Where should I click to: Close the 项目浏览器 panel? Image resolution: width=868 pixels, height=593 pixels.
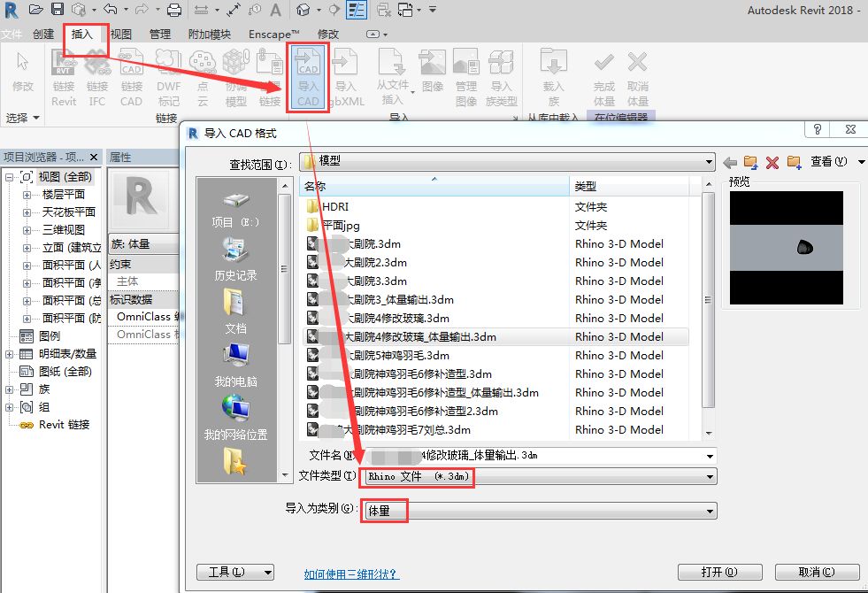(94, 158)
